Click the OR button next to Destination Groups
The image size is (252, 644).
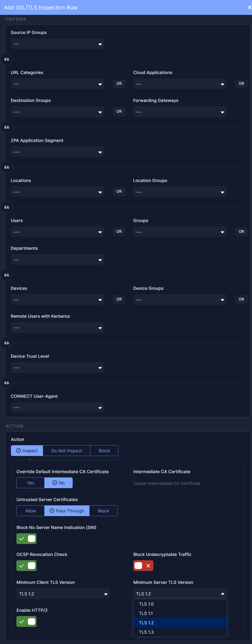coord(119,111)
